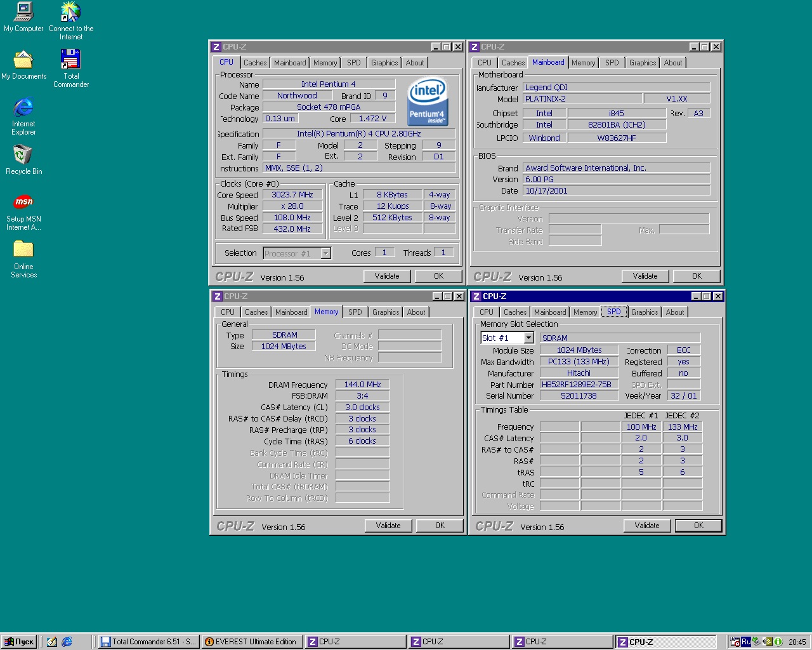812x650 pixels.
Task: Click the Start (Пуск) button
Action: [19, 642]
